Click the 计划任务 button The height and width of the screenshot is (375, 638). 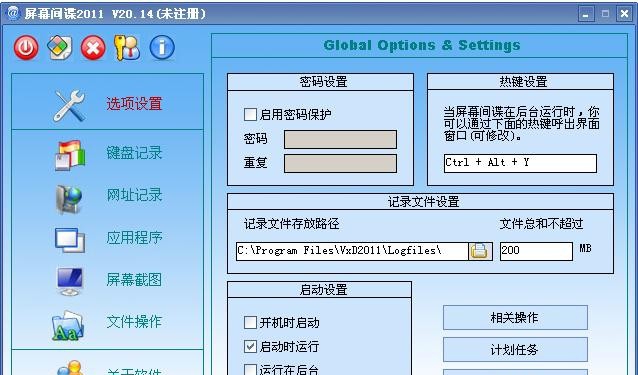coord(515,349)
